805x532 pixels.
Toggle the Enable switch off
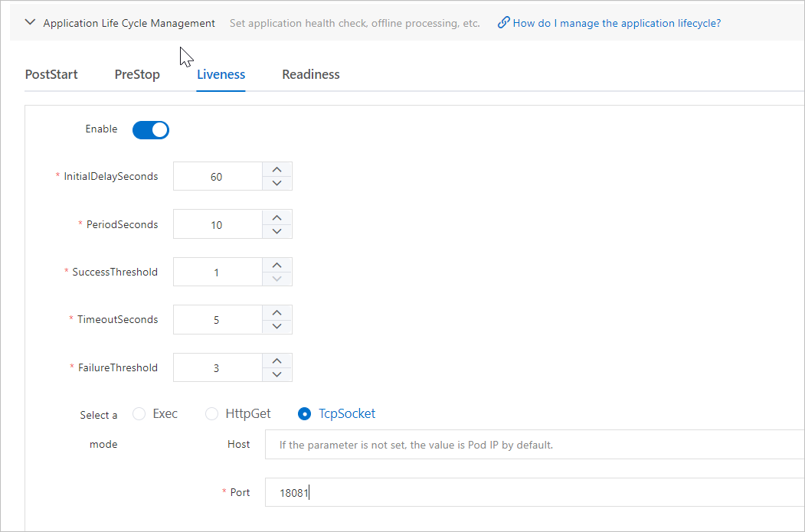(150, 130)
